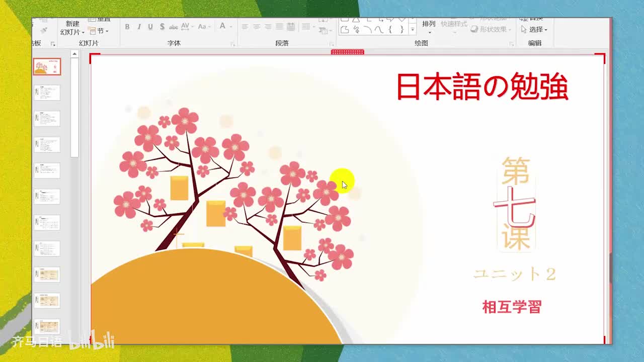Align text left in paragraph group
Screen dimensions: 644x362
point(245,27)
